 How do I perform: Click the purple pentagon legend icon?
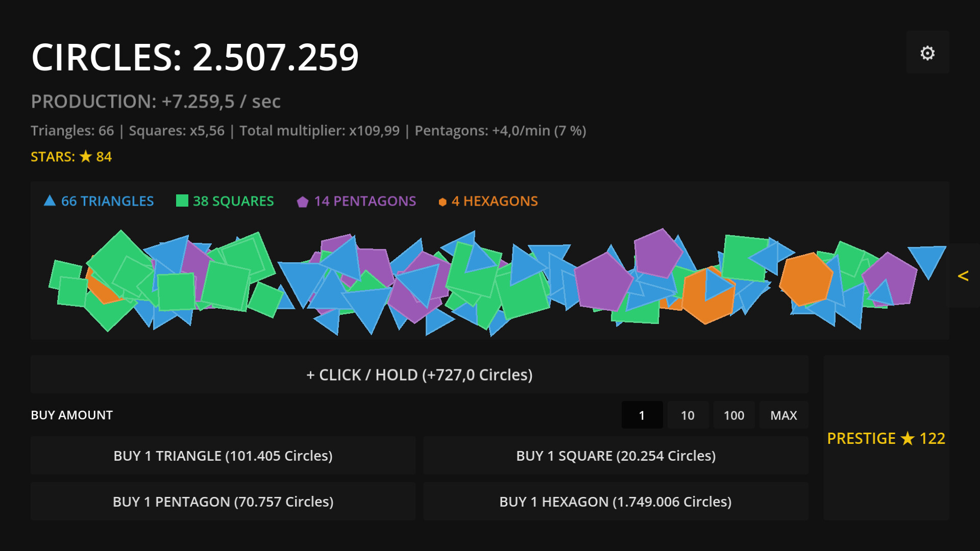coord(303,202)
